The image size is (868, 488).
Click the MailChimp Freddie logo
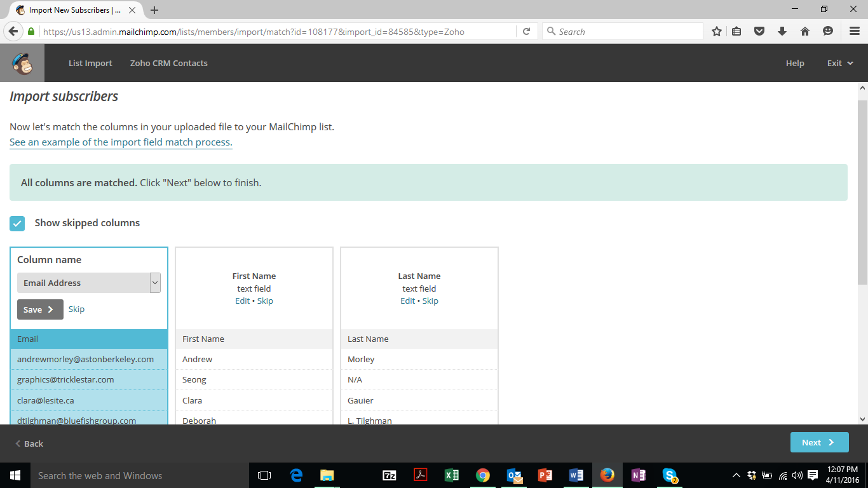click(22, 63)
